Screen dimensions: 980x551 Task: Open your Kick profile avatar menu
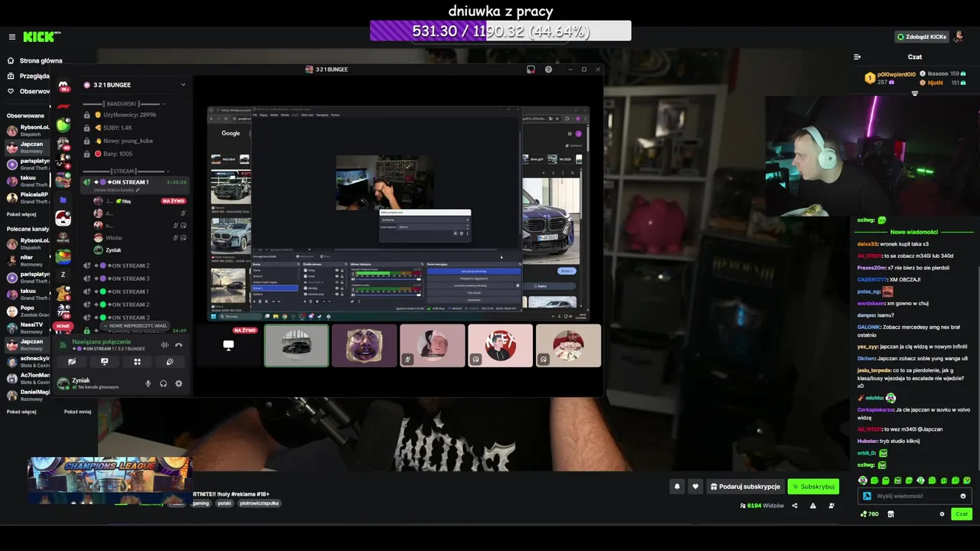[x=958, y=37]
